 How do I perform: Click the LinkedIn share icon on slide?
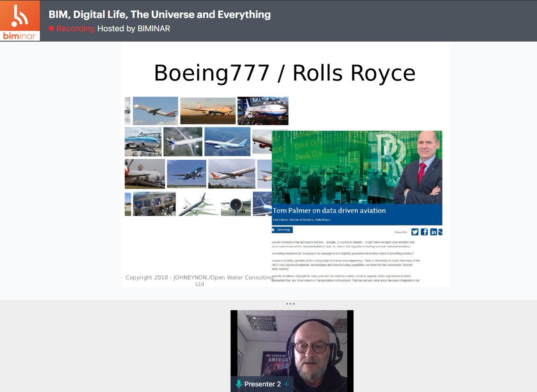coord(433,232)
